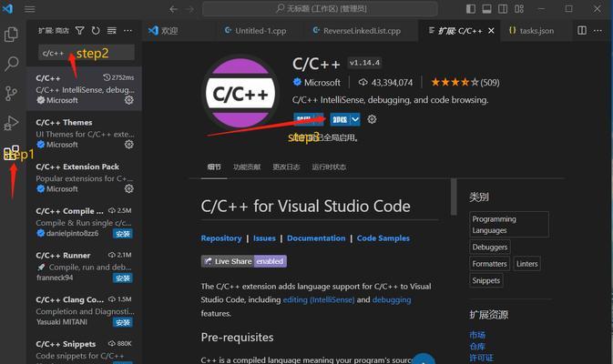Open the Run and Debug view

11,123
